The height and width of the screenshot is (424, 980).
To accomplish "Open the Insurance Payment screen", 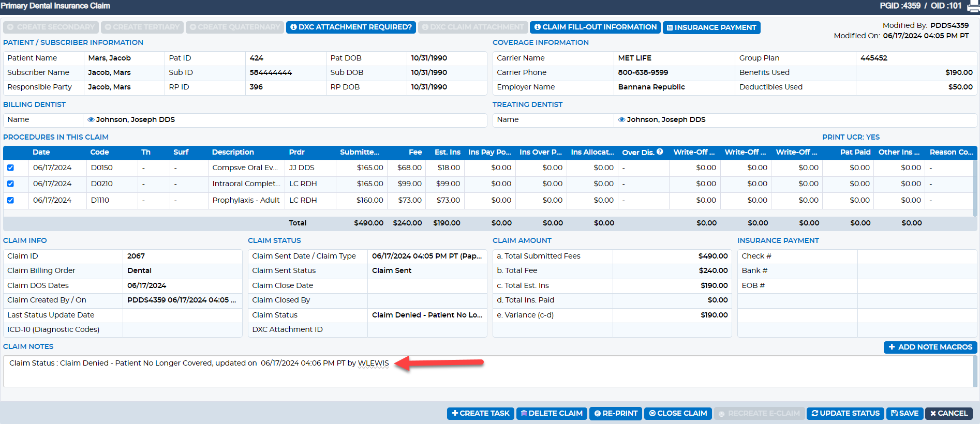I will point(711,27).
